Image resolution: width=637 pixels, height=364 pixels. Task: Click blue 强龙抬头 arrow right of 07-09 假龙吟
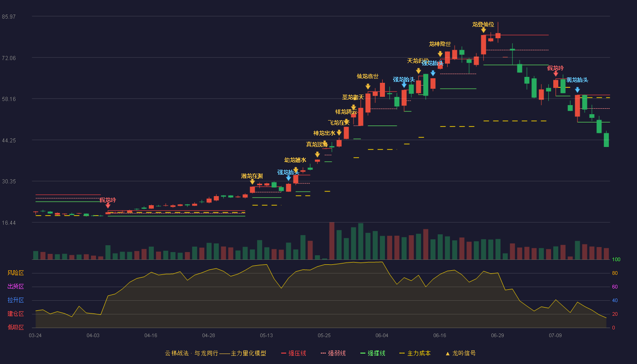[577, 90]
